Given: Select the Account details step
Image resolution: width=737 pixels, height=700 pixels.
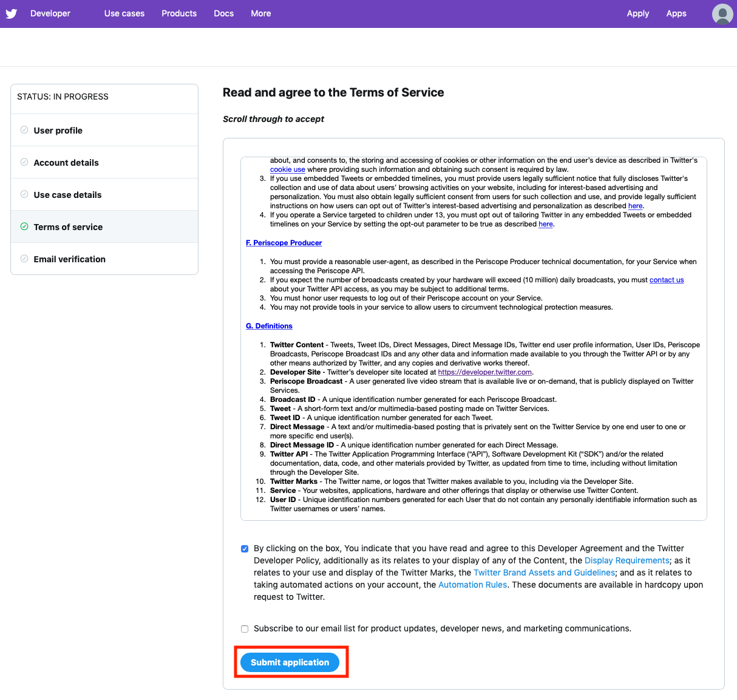Looking at the screenshot, I should pos(104,162).
